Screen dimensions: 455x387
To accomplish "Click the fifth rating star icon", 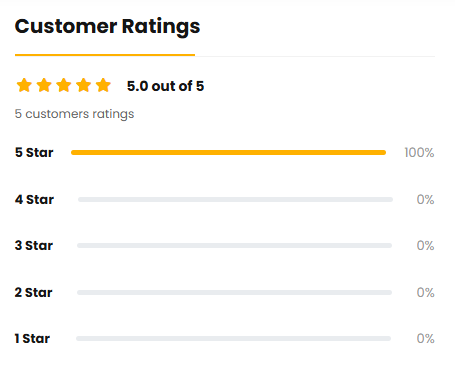I will [103, 85].
